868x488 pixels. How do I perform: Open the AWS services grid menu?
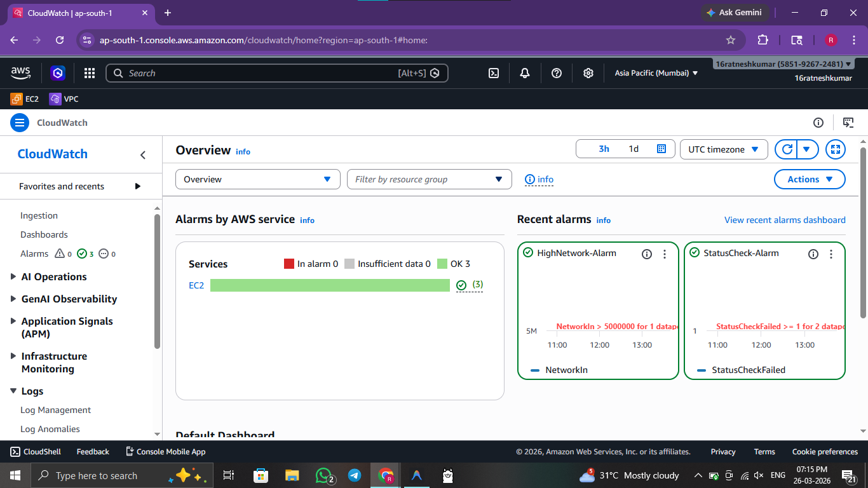[90, 73]
